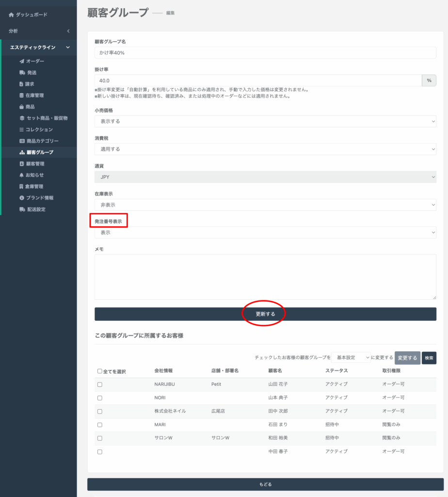Open 顧客管理 in the sidebar

pos(35,164)
